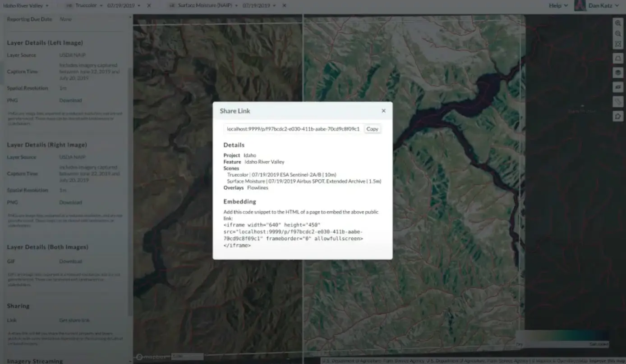Click the Surface Moisture scene entry in details
The width and height of the screenshot is (626, 364).
tap(304, 182)
